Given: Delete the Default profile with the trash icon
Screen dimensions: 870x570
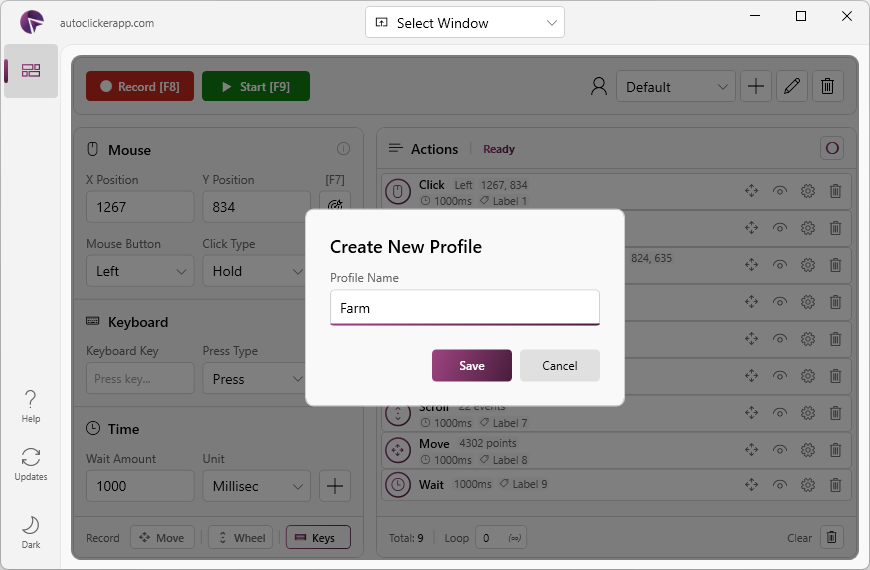Looking at the screenshot, I should 827,86.
